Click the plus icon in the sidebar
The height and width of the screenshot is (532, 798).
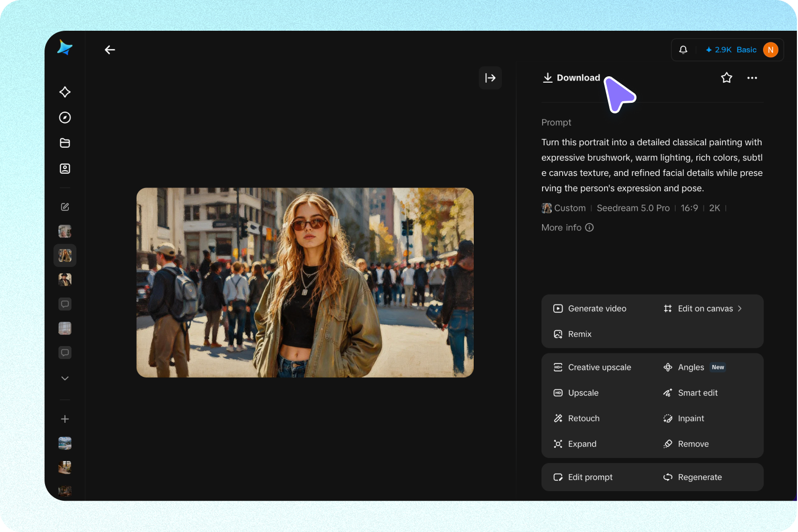click(x=65, y=419)
